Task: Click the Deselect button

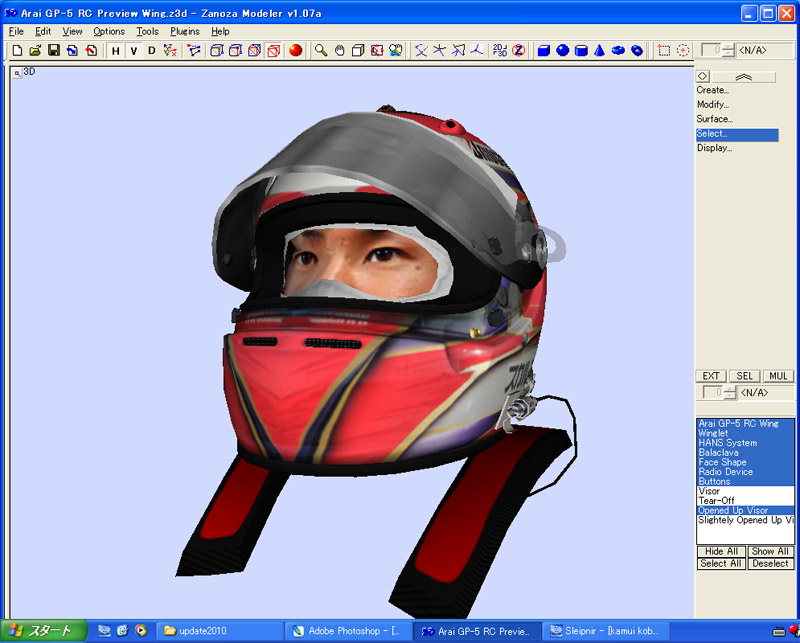Action: click(x=770, y=563)
